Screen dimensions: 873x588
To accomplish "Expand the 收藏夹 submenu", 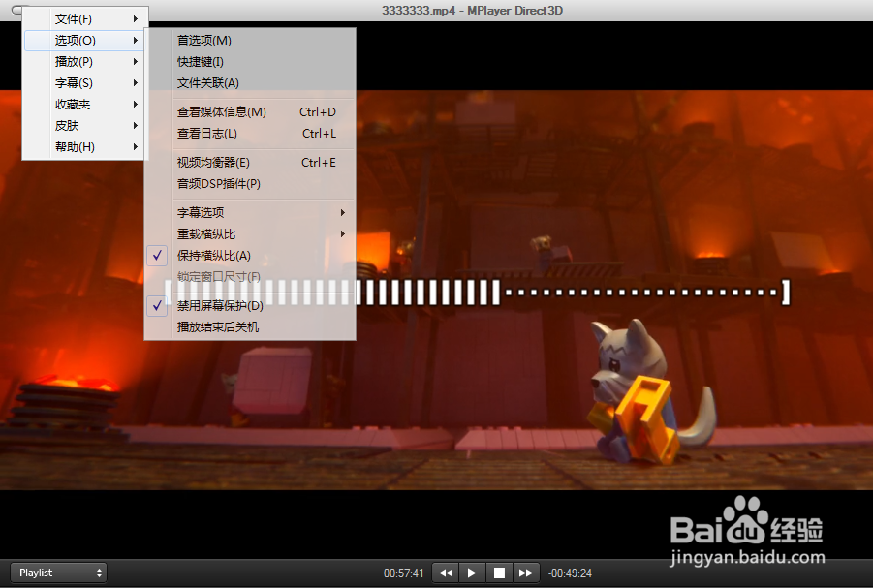I will 84,104.
